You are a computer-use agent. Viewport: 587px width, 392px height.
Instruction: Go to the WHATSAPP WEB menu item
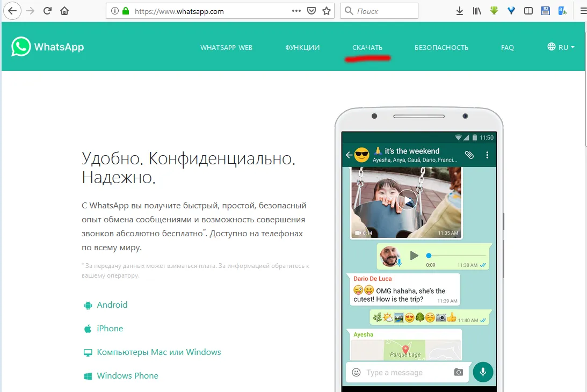[226, 47]
